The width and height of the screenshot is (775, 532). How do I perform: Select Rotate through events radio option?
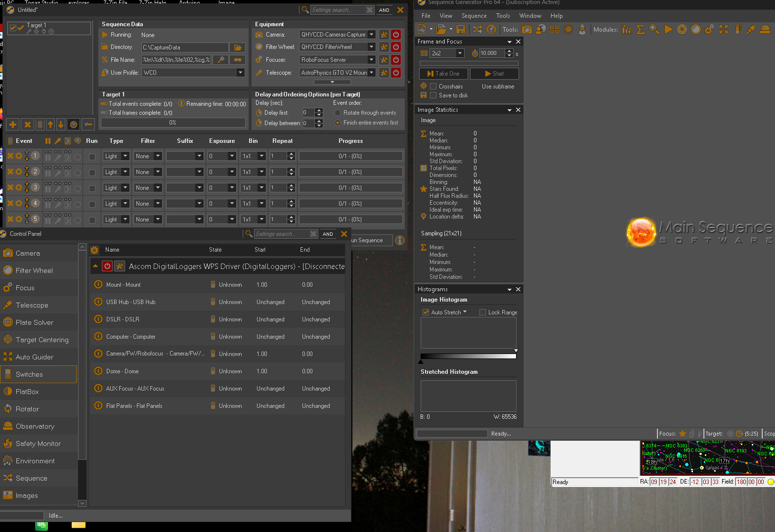338,113
